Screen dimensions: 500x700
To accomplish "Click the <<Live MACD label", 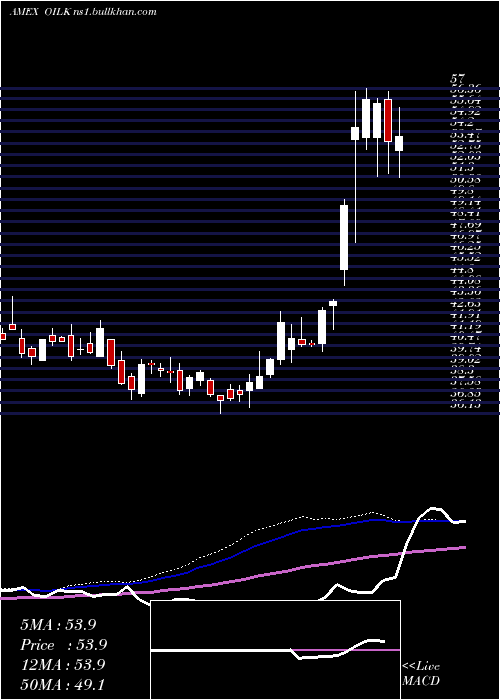I will pyautogui.click(x=421, y=674).
